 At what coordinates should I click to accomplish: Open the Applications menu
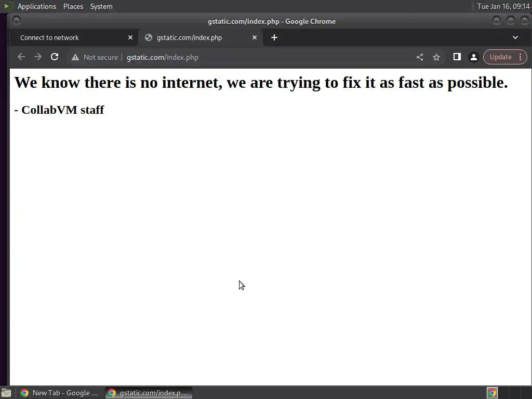[37, 6]
